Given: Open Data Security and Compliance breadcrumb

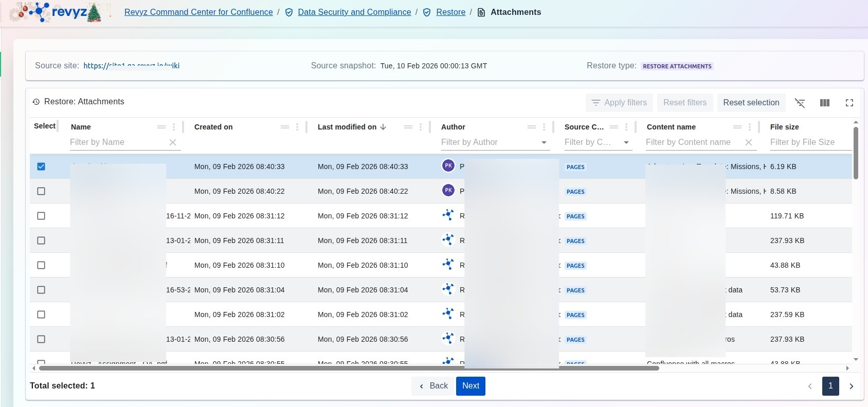Looking at the screenshot, I should coord(354,12).
